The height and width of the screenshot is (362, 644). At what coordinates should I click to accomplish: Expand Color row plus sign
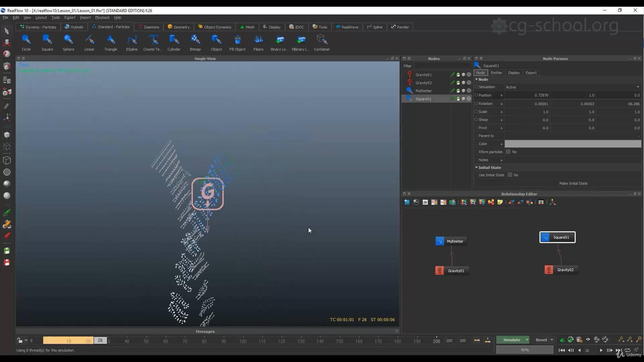point(501,144)
